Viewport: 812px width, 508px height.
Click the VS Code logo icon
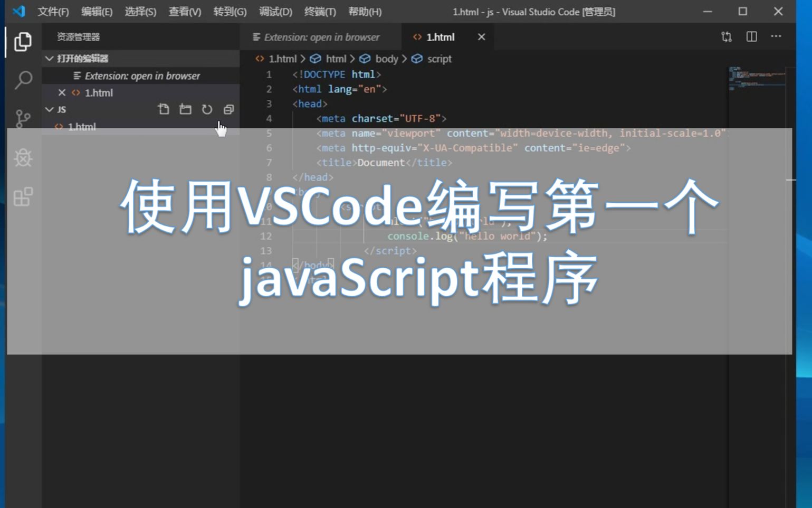[x=19, y=11]
